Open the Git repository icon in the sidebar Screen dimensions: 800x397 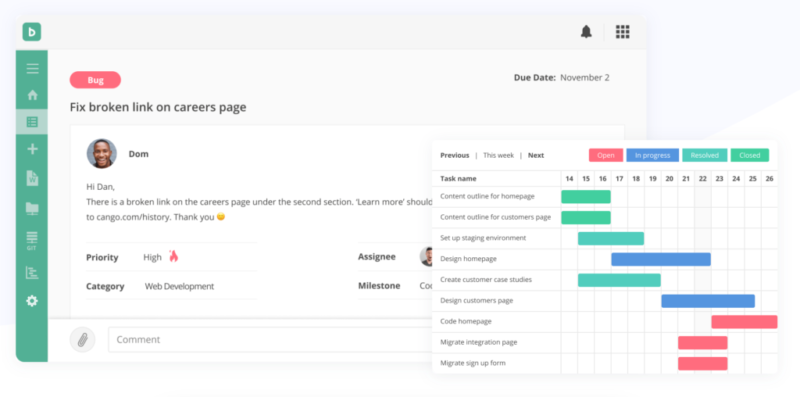pos(32,241)
